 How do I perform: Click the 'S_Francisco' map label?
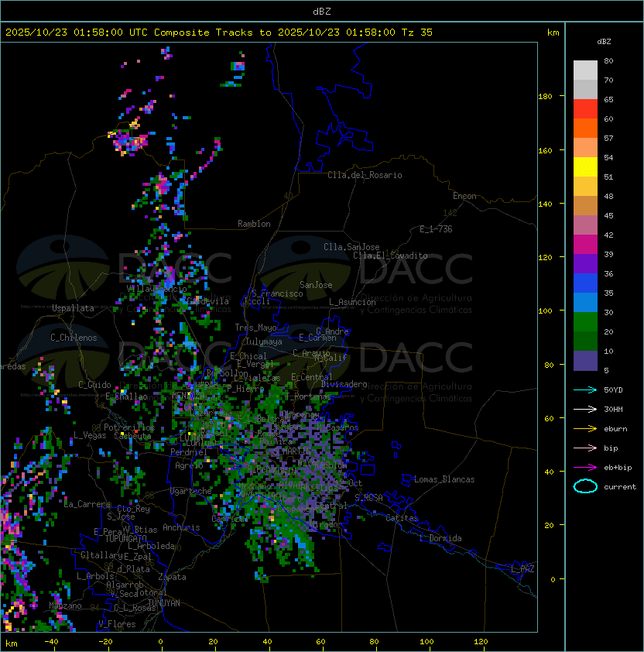(x=277, y=293)
